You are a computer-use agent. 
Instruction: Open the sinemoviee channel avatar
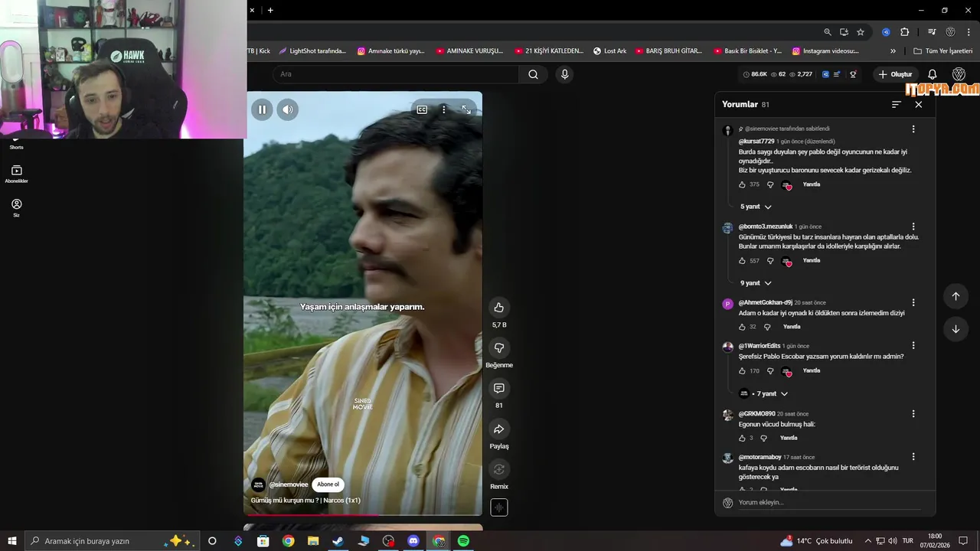(x=259, y=484)
